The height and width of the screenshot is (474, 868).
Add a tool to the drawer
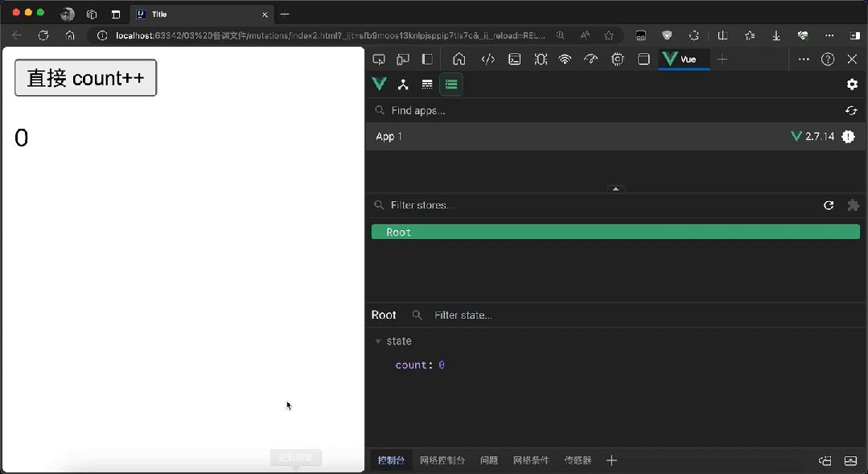click(x=611, y=460)
